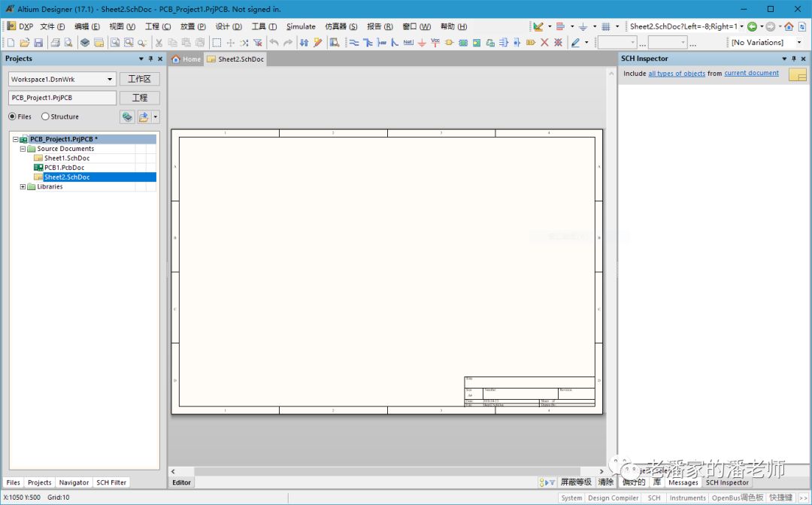Click the Home page navigation icon
The width and height of the screenshot is (812, 505).
(789, 26)
